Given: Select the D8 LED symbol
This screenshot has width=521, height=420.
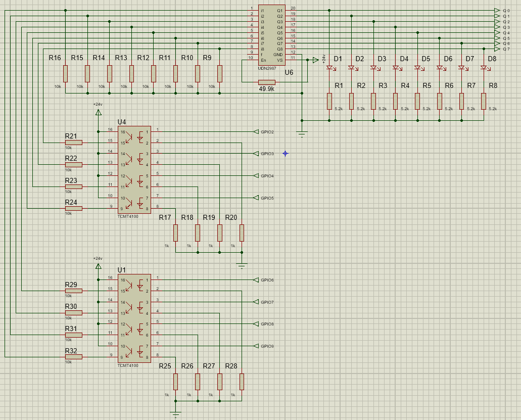Looking at the screenshot, I should [484, 68].
